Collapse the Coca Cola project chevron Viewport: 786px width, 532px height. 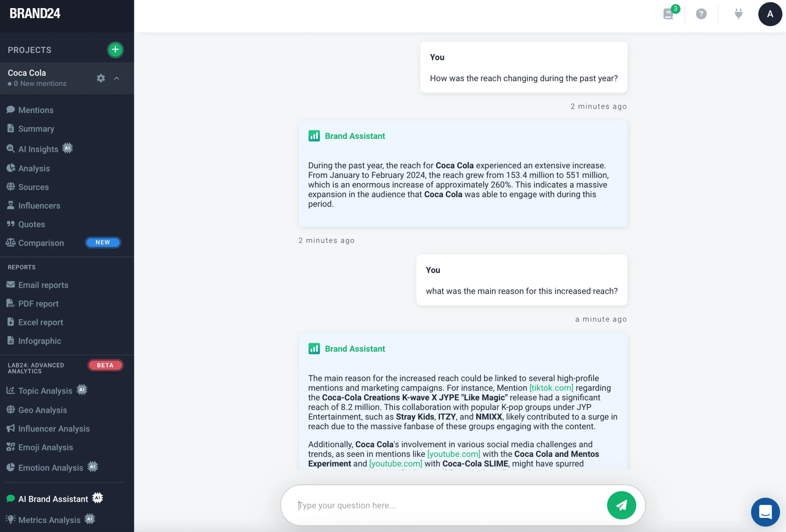[x=117, y=78]
